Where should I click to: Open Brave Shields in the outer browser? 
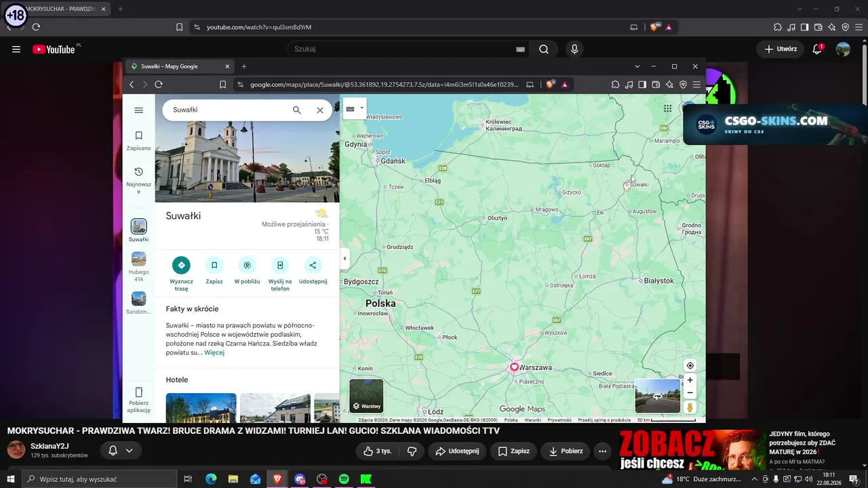click(654, 27)
